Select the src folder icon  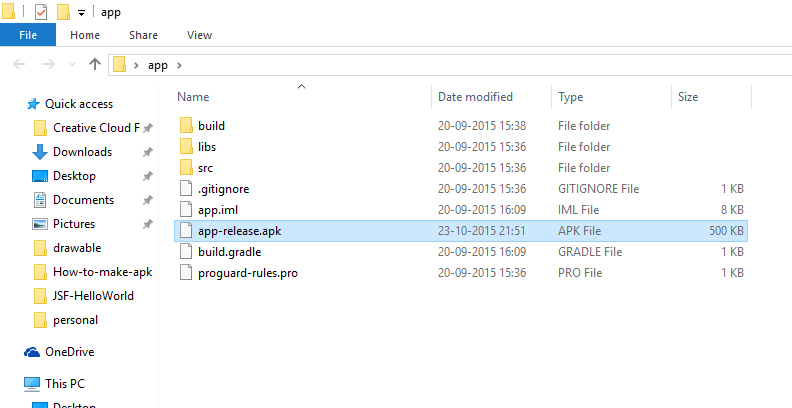coord(186,167)
